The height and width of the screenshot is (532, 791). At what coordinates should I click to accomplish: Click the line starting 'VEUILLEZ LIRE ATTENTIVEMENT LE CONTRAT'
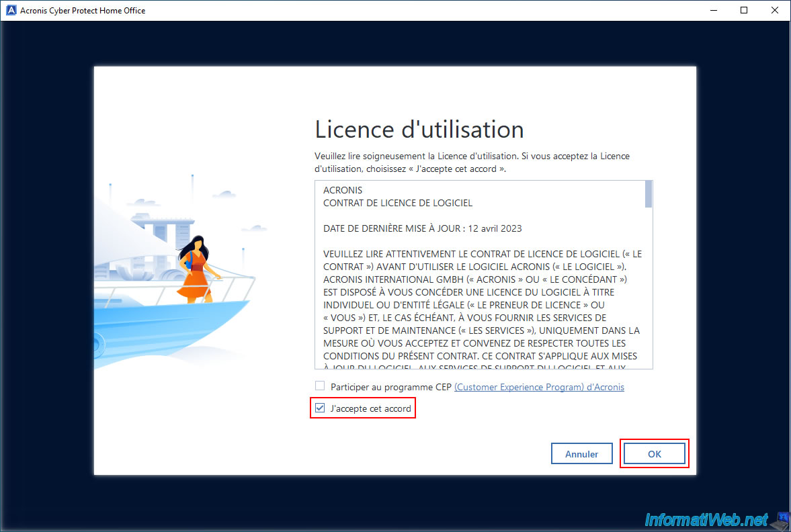(x=483, y=254)
